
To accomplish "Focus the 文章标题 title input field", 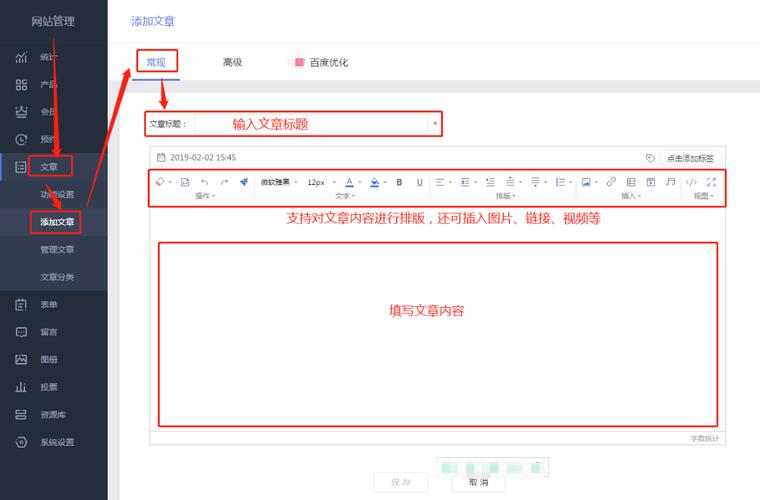I will click(x=311, y=124).
